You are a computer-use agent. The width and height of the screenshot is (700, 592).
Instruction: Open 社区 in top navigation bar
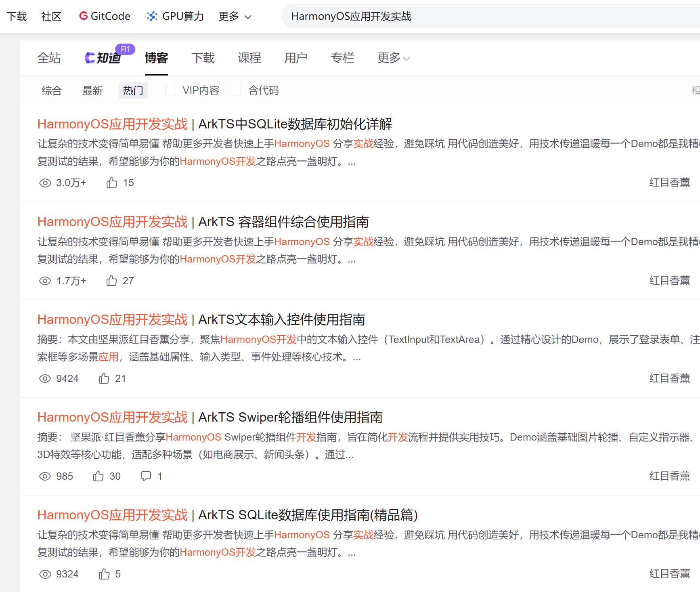pos(51,16)
